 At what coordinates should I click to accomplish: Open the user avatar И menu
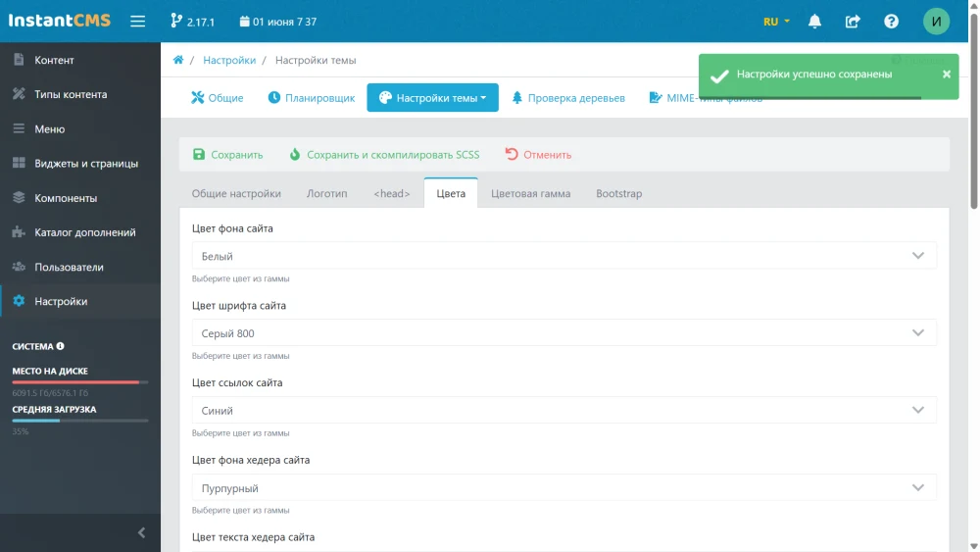click(936, 22)
